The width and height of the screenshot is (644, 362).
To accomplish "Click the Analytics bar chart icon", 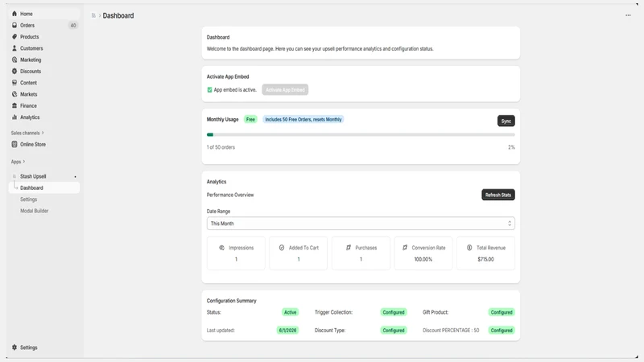I will pos(14,117).
